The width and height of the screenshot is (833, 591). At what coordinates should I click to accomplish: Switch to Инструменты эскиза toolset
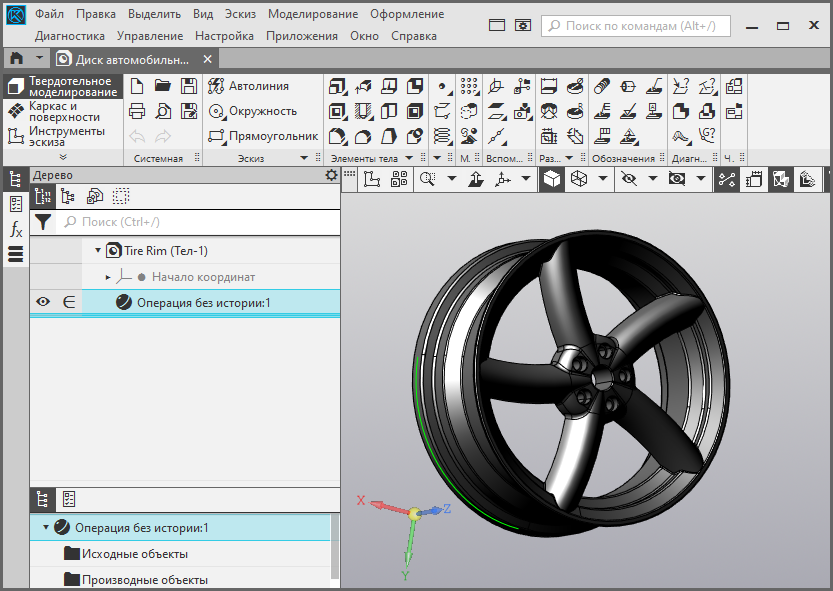pyautogui.click(x=65, y=136)
